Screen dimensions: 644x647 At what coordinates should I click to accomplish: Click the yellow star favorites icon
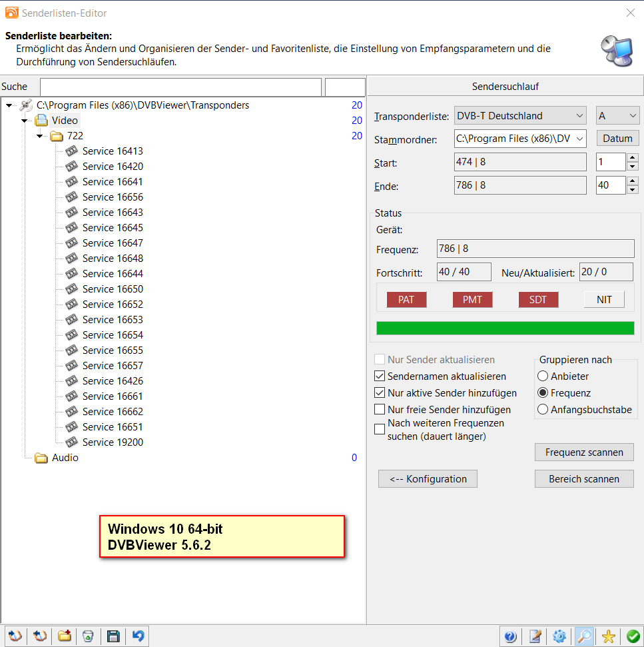609,636
